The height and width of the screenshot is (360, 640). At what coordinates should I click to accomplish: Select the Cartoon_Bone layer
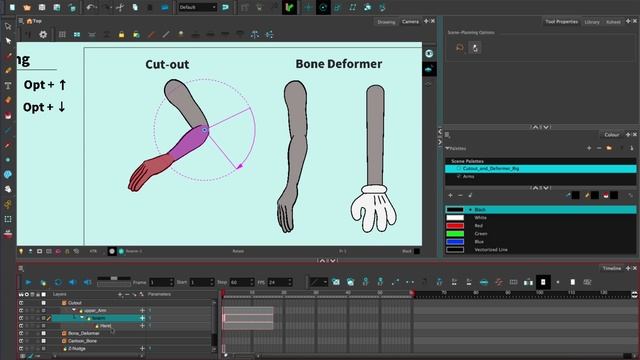(x=82, y=341)
